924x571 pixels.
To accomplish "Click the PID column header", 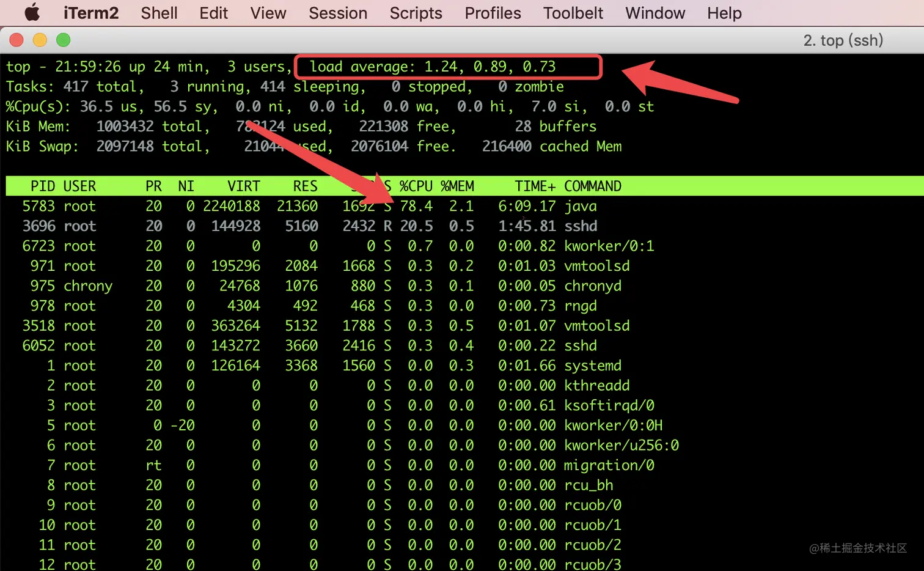I will (x=43, y=186).
